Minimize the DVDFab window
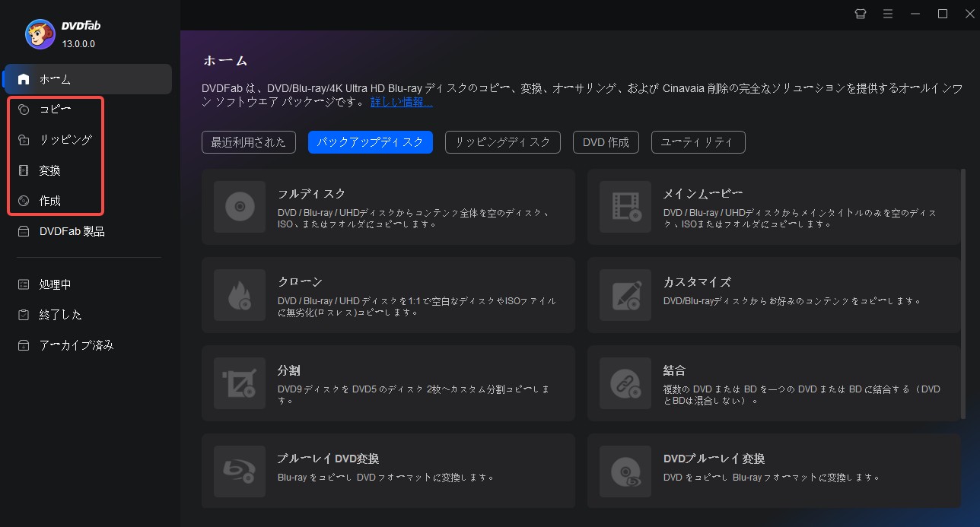 click(x=915, y=14)
